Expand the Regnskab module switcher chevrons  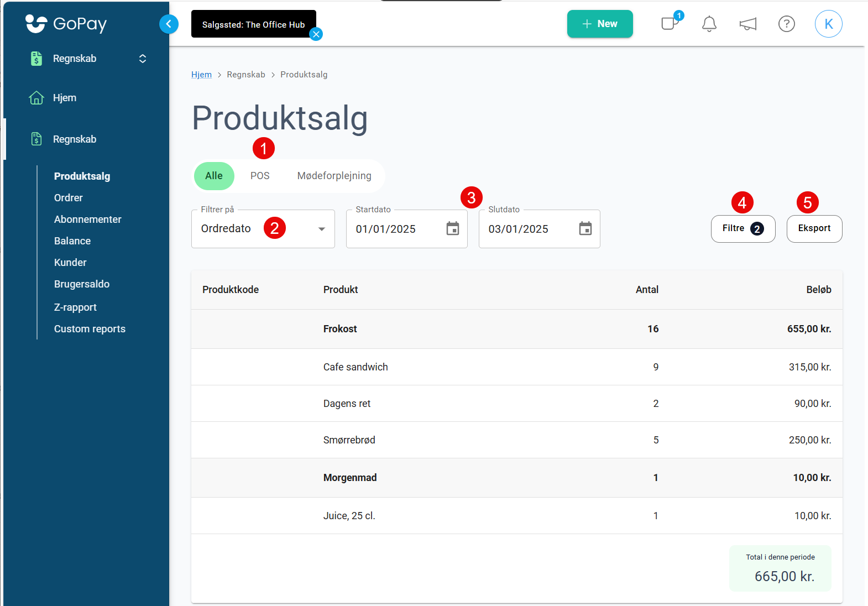click(143, 59)
